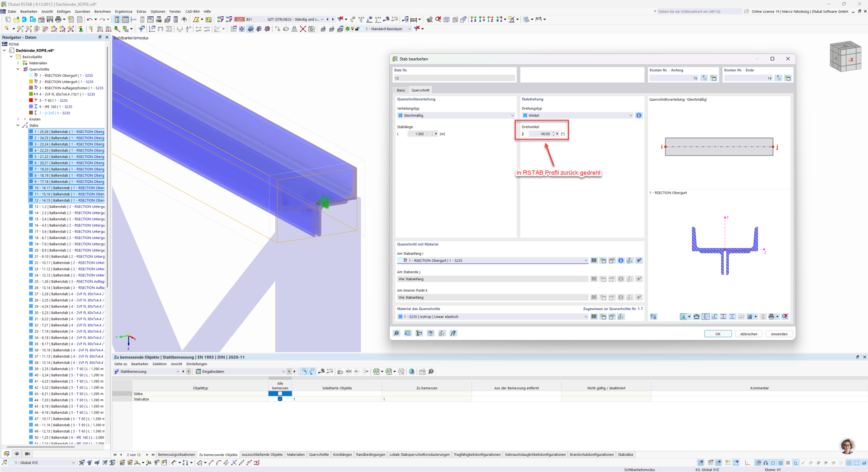Click the function fx icon in dialog footer

pos(453,333)
